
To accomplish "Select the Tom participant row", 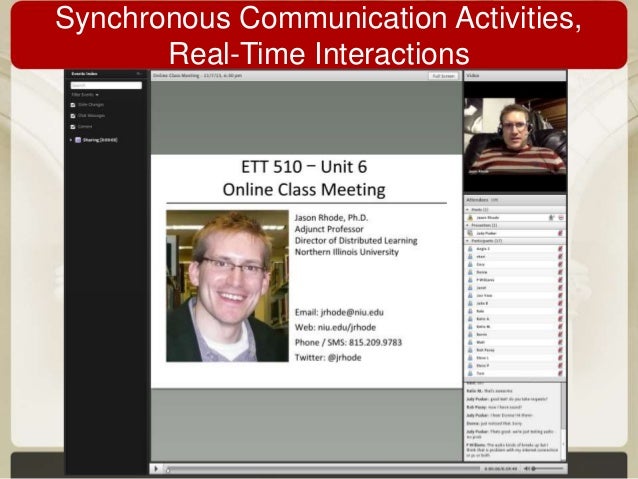I will click(x=515, y=373).
